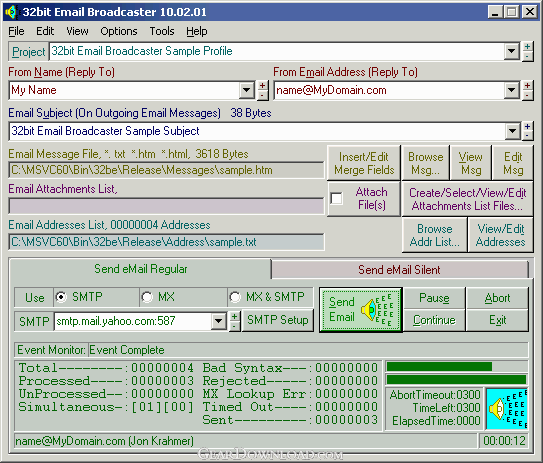Click the cyan broadcasting speaker icon
This screenshot has width=543, height=463.
tap(507, 409)
